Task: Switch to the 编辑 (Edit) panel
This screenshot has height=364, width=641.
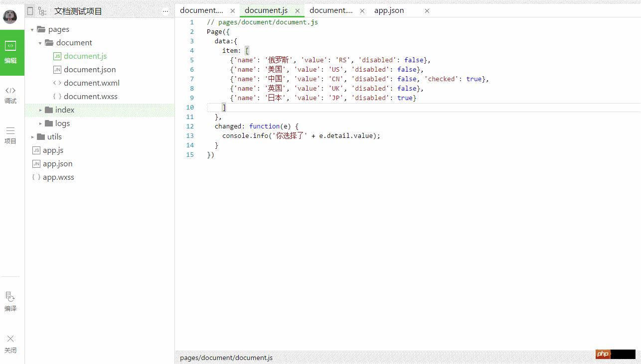Action: click(x=10, y=52)
